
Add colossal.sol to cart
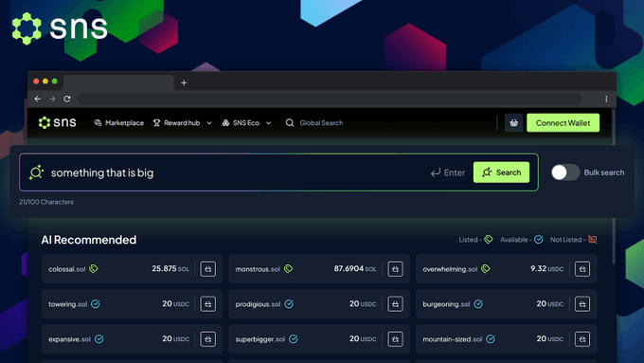[x=207, y=269]
